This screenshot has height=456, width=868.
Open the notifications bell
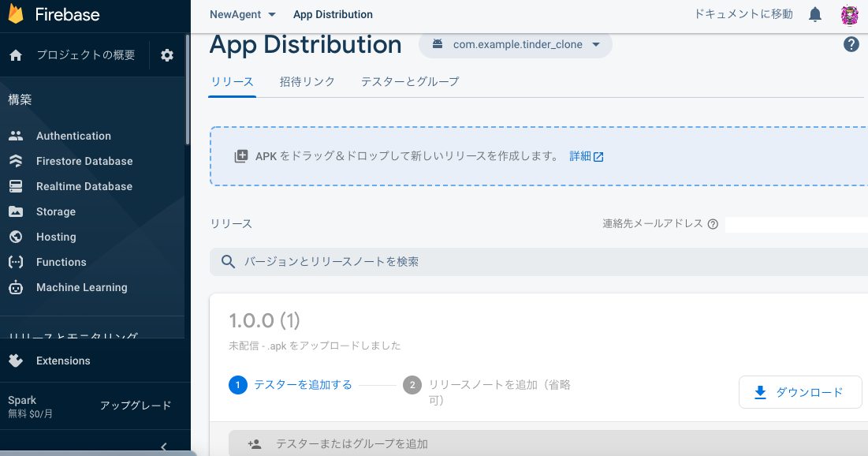coord(814,14)
